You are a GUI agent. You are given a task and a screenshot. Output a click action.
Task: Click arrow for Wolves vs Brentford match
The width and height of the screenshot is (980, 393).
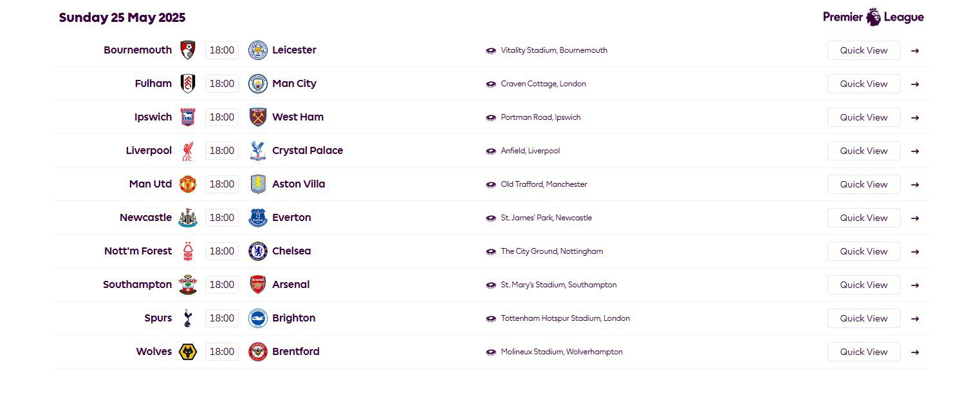click(915, 352)
